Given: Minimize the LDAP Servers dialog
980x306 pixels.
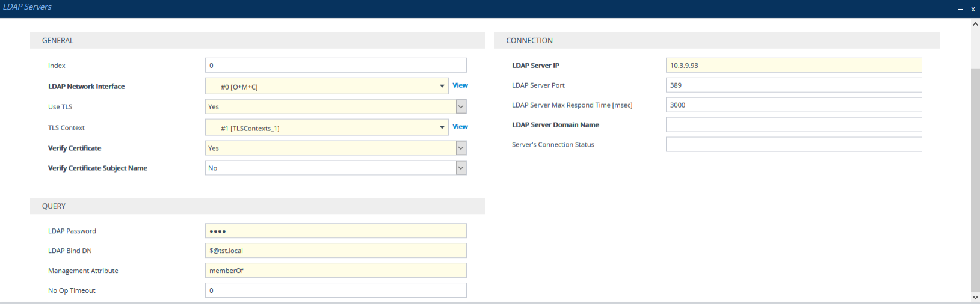Looking at the screenshot, I should pos(960,10).
